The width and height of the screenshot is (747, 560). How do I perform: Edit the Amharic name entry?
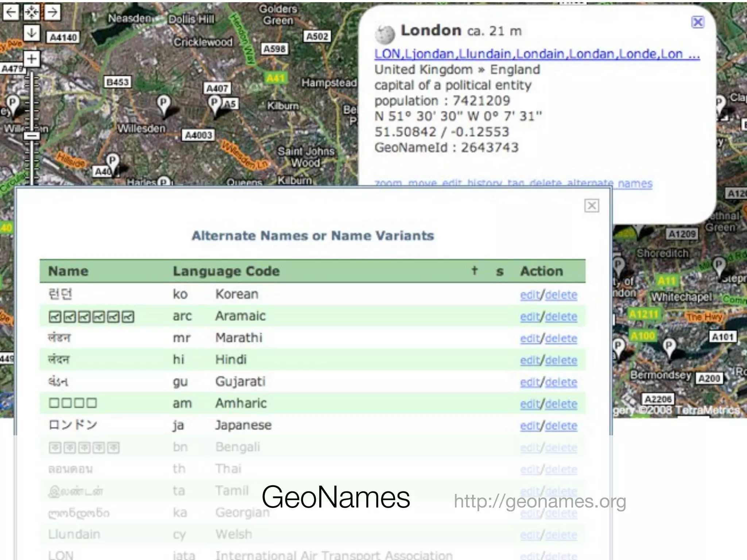pos(530,404)
